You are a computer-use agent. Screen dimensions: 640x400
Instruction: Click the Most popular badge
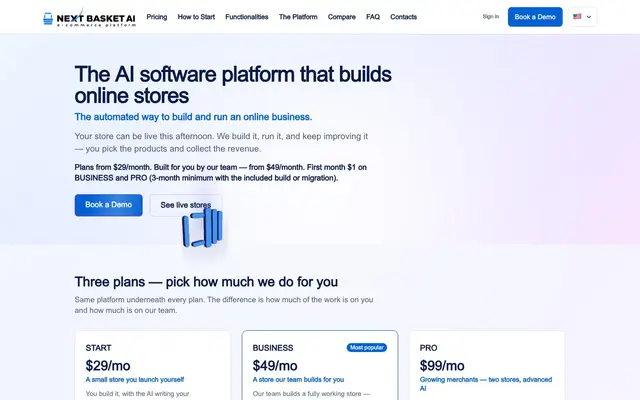[367, 347]
